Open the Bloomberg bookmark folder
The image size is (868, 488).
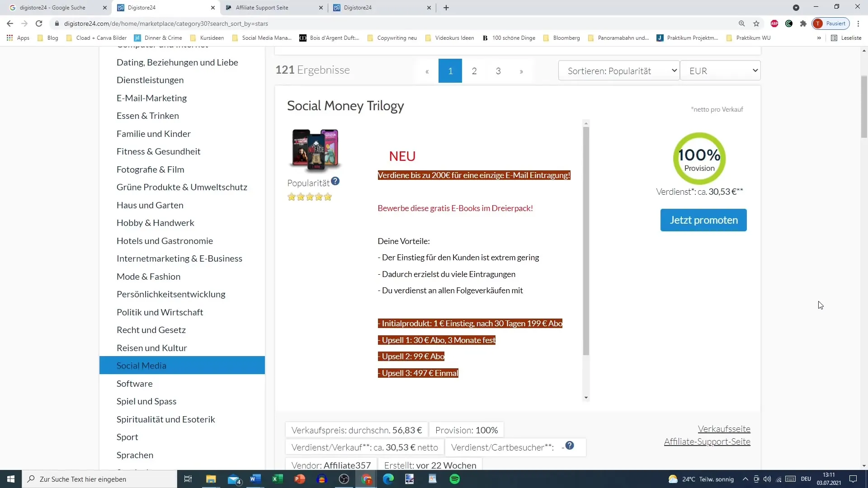[561, 38]
